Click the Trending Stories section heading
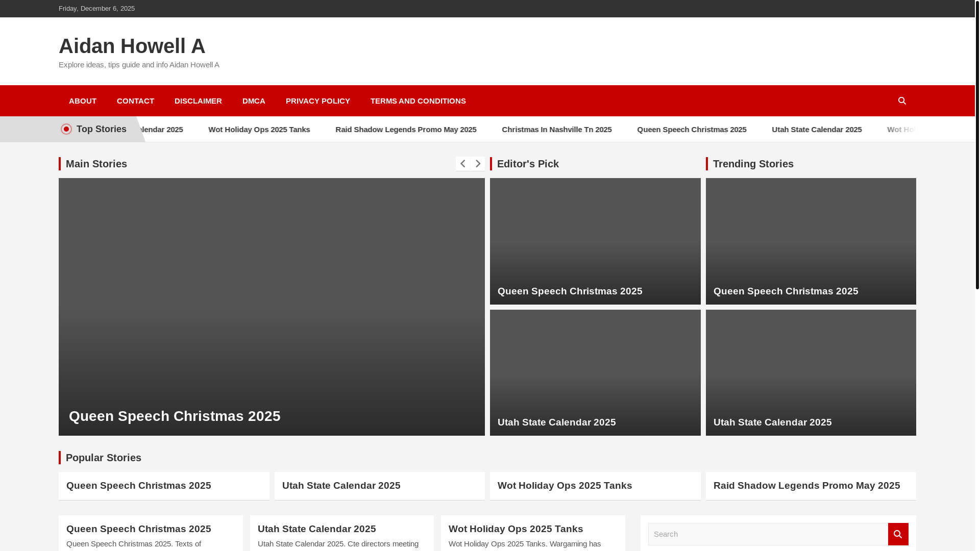Screen dimensions: 980x551 (x=753, y=164)
